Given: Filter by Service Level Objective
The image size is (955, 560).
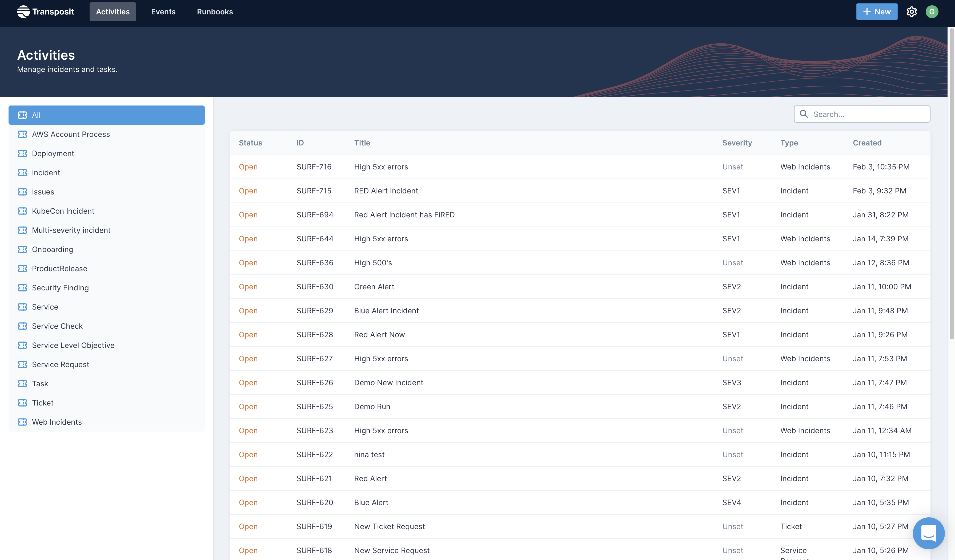Looking at the screenshot, I should coord(73,345).
